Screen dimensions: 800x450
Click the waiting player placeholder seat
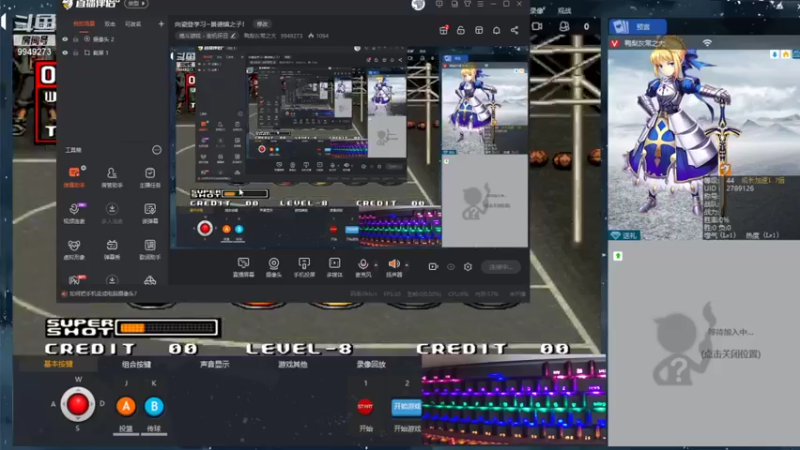(x=704, y=343)
